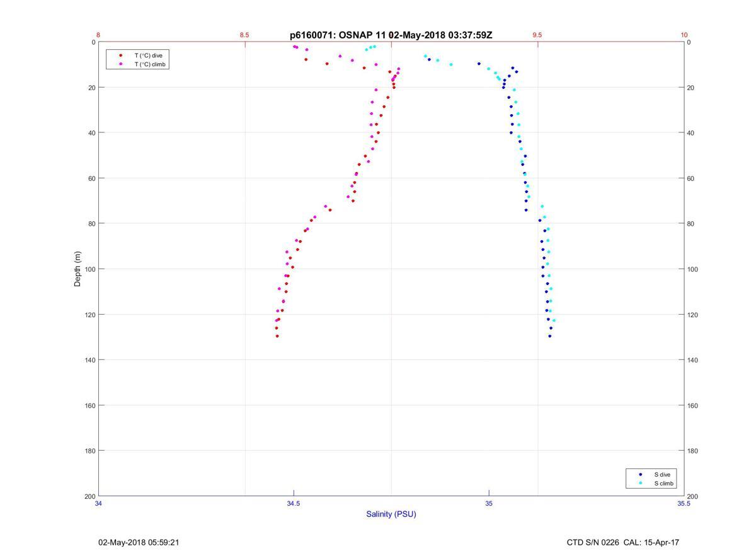Click the right depth tick label 180
This screenshot has width=756, height=558.
point(692,451)
